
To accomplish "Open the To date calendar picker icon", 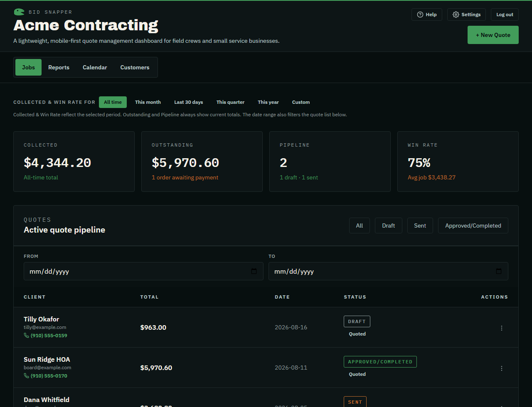I will pyautogui.click(x=499, y=271).
